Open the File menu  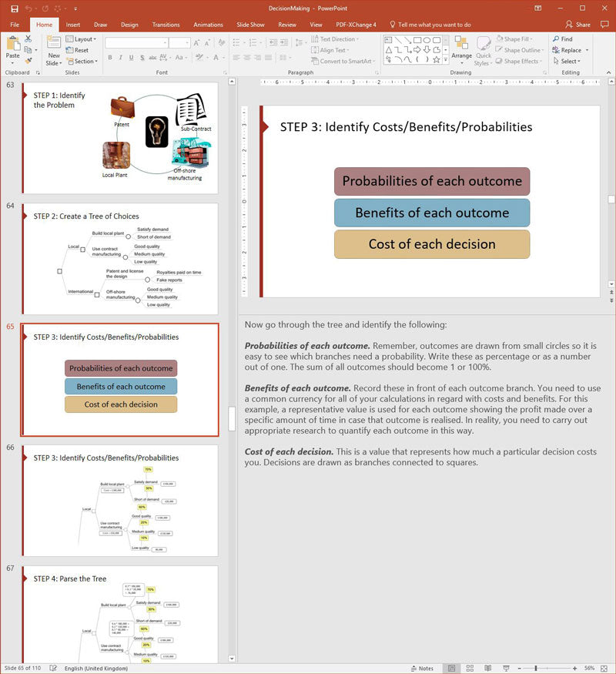click(15, 25)
